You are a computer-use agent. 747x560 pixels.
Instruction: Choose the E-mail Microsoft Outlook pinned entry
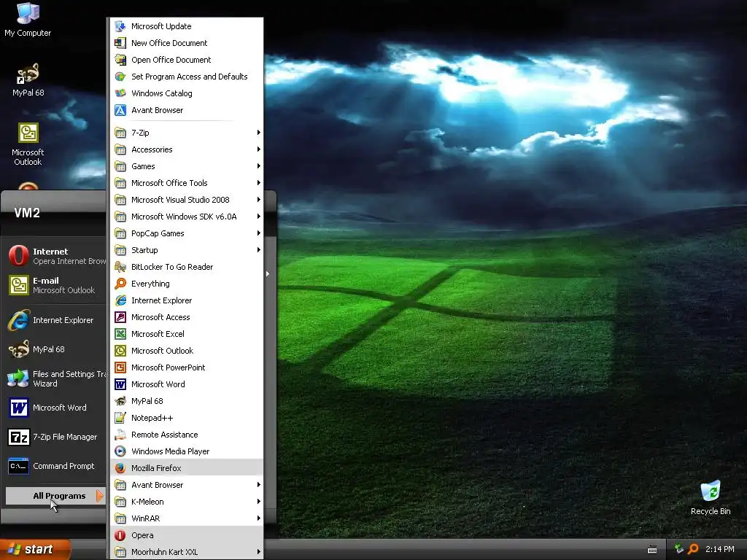tap(55, 285)
